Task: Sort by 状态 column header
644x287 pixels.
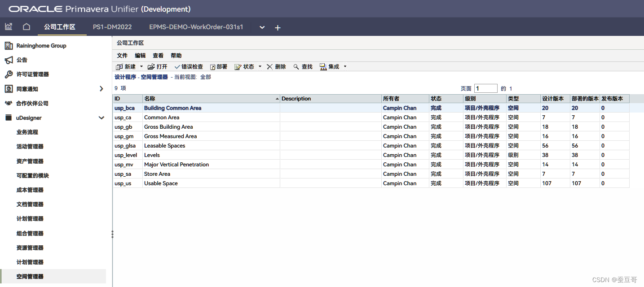Action: [446, 99]
